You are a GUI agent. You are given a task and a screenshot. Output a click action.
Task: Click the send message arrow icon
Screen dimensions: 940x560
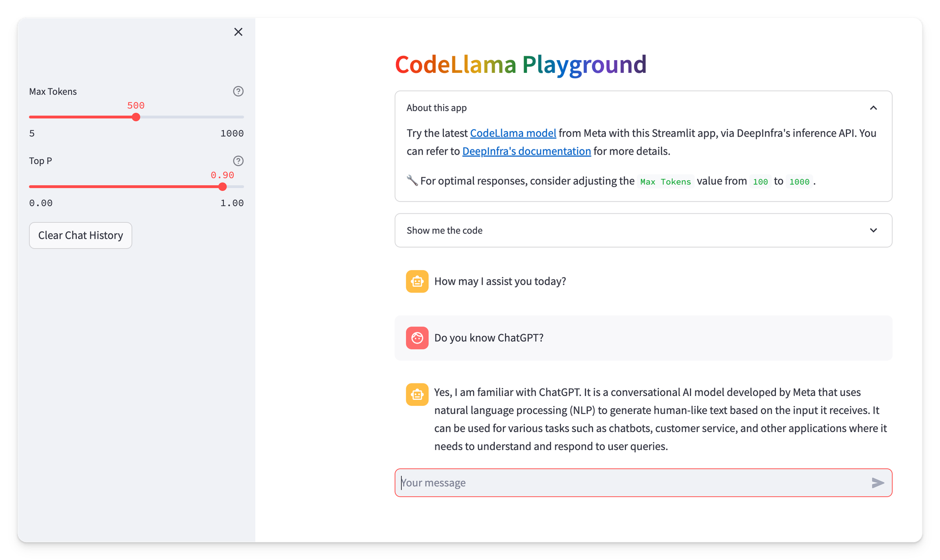(x=877, y=482)
